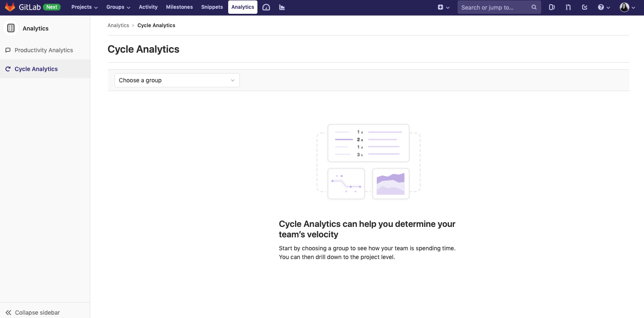Open the help question mark dropdown
This screenshot has width=644, height=318.
(603, 7)
